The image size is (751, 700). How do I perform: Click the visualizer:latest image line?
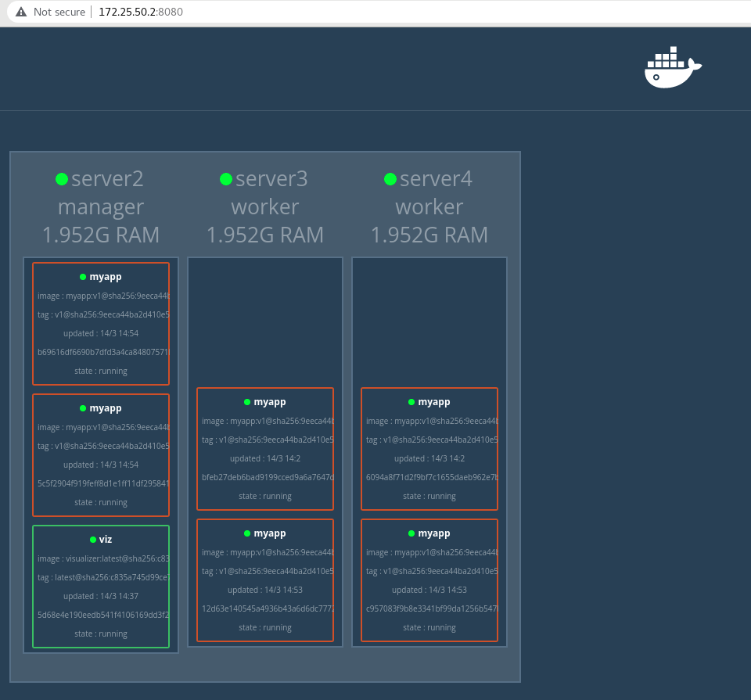point(103,558)
